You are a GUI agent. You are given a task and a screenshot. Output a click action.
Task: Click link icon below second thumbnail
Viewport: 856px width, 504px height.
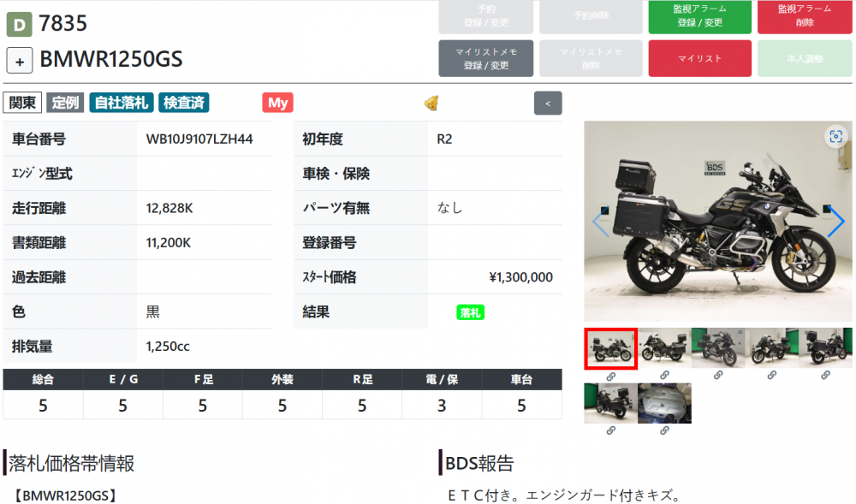point(664,376)
